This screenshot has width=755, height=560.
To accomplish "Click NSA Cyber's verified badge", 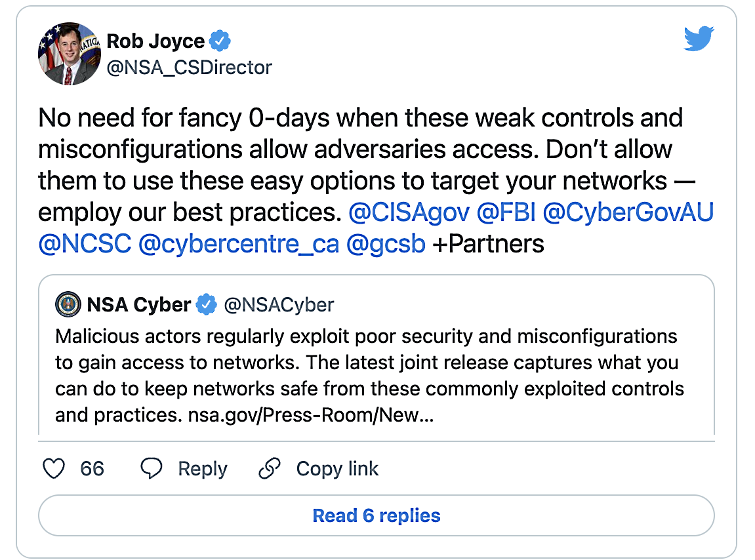I will pyautogui.click(x=207, y=304).
